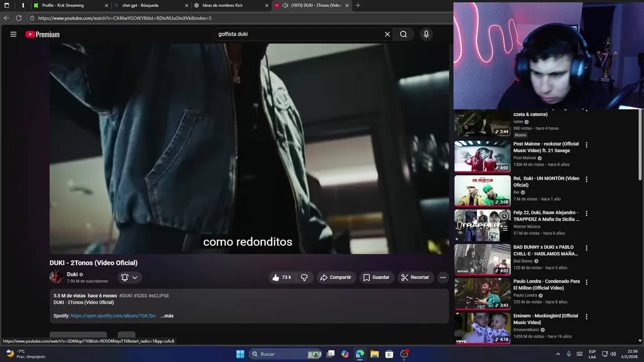Like the video with thumbs up
This screenshot has width=644, height=362.
coord(282,278)
